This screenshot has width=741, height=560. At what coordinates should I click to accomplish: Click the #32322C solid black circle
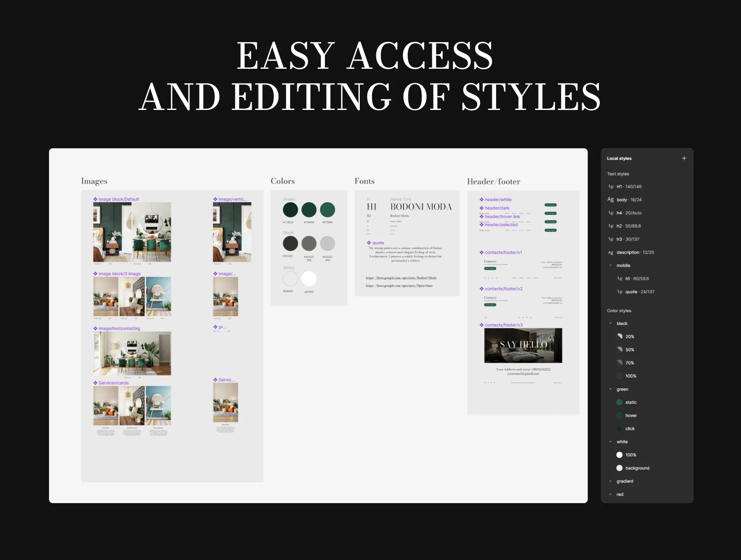(291, 244)
